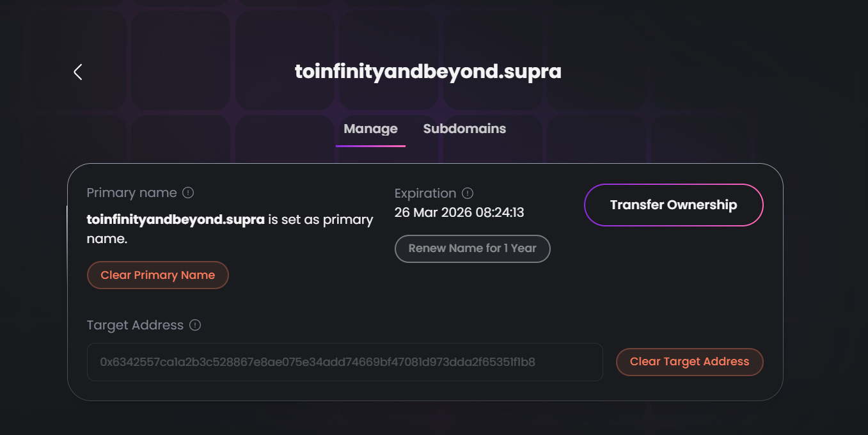Click the bold domain name in Primary name

[175, 219]
